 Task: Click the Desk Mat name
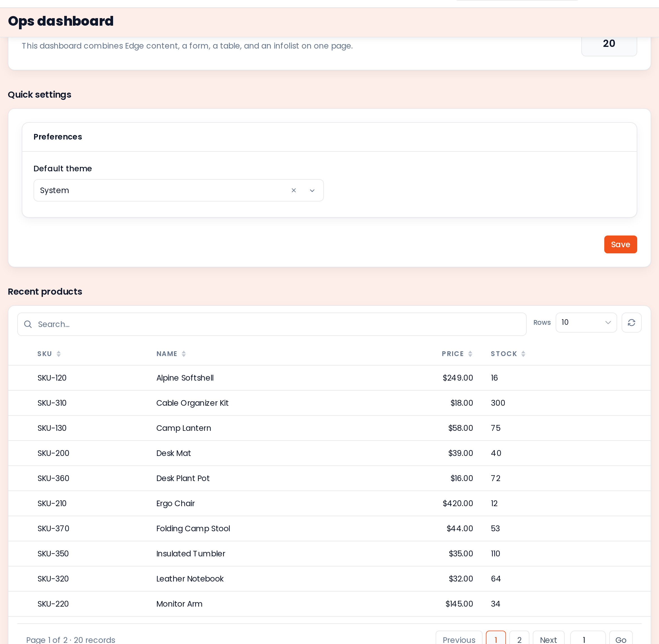point(173,453)
